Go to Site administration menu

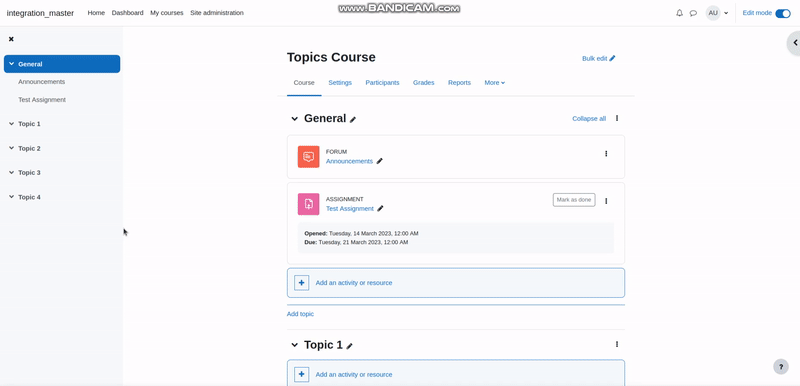point(217,13)
